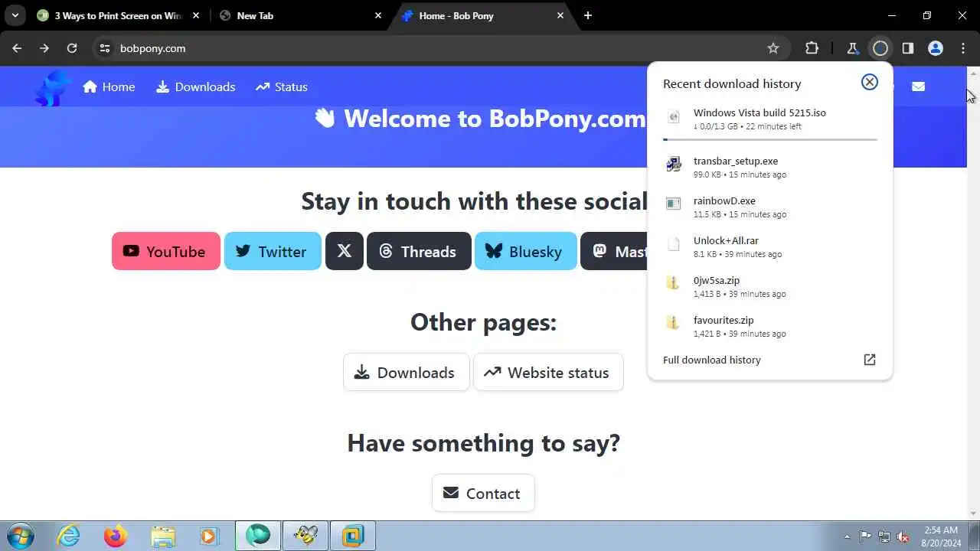Open Windows Explorer folder in taskbar
980x551 pixels.
click(x=162, y=536)
